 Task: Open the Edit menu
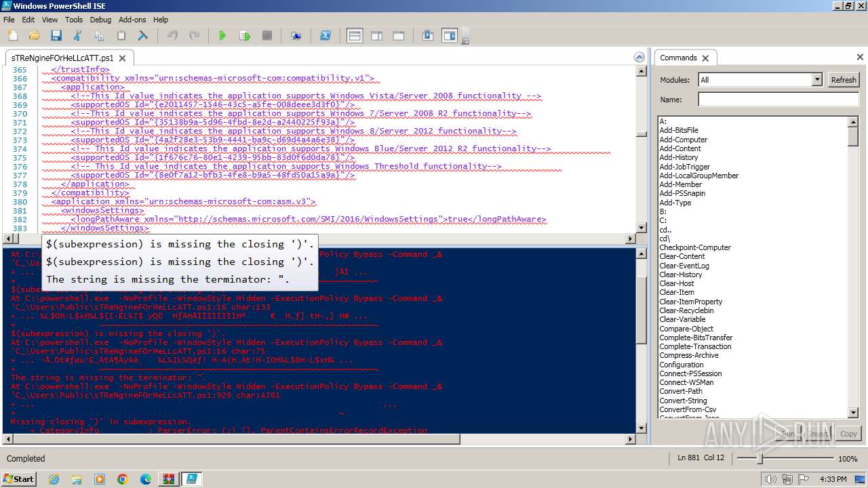[28, 20]
